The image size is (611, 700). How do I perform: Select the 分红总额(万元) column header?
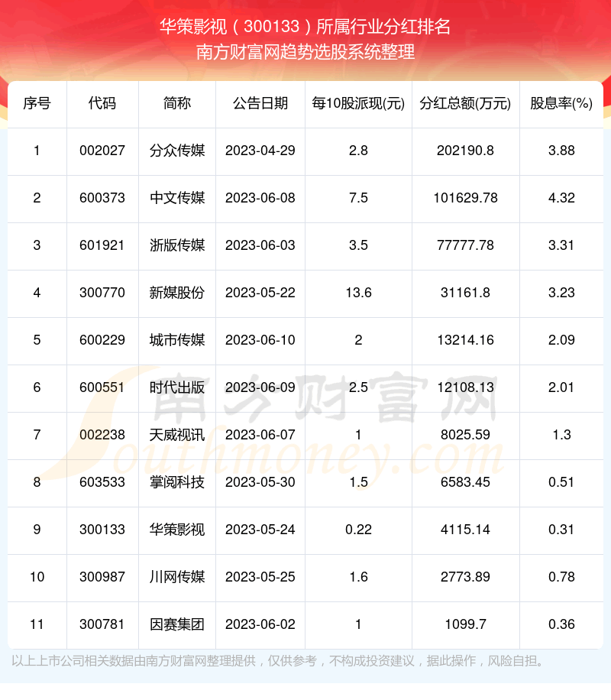point(465,103)
